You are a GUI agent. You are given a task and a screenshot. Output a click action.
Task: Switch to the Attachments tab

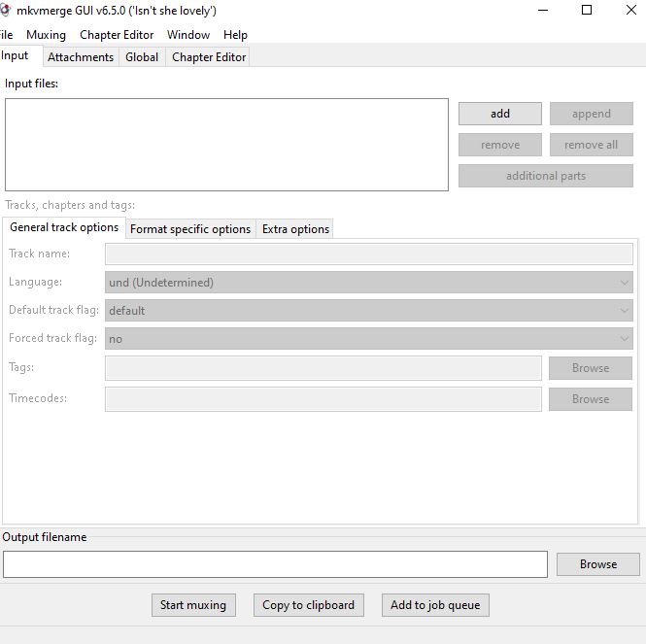81,57
